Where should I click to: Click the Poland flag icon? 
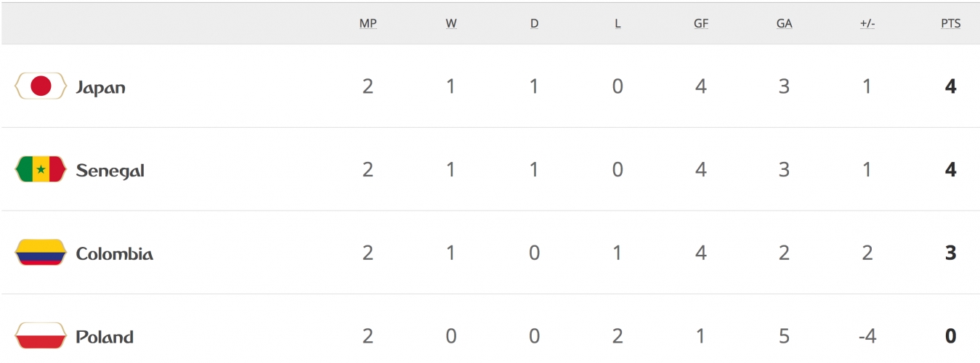[41, 336]
